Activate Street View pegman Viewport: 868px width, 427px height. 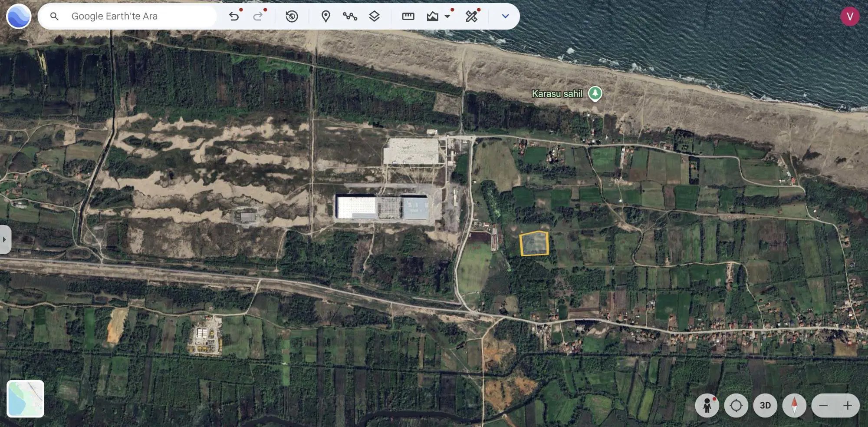707,406
